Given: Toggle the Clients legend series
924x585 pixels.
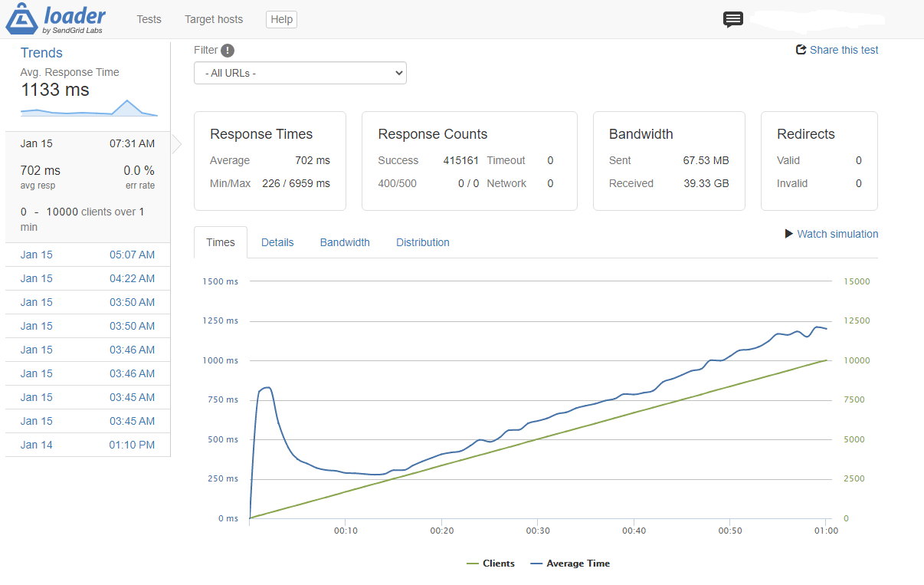Looking at the screenshot, I should tap(490, 564).
